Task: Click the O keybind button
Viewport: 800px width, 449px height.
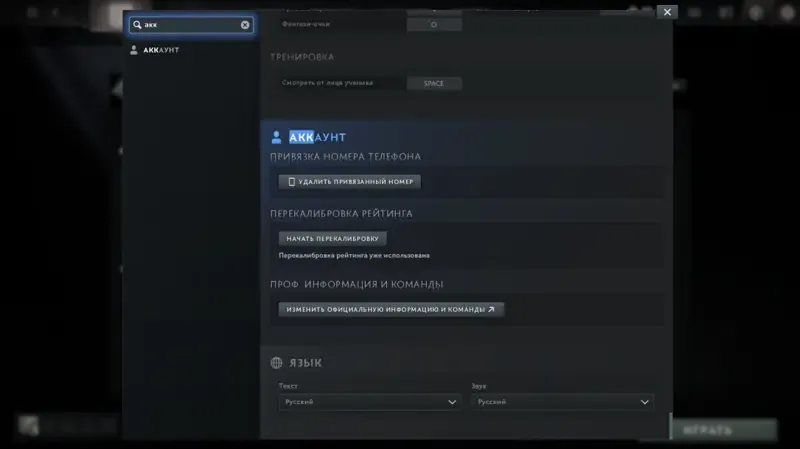Action: (x=434, y=24)
